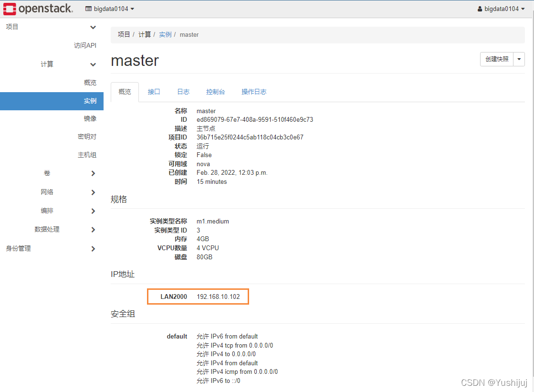The width and height of the screenshot is (534, 392).
Task: Open the 访问API sidebar link
Action: [85, 45]
